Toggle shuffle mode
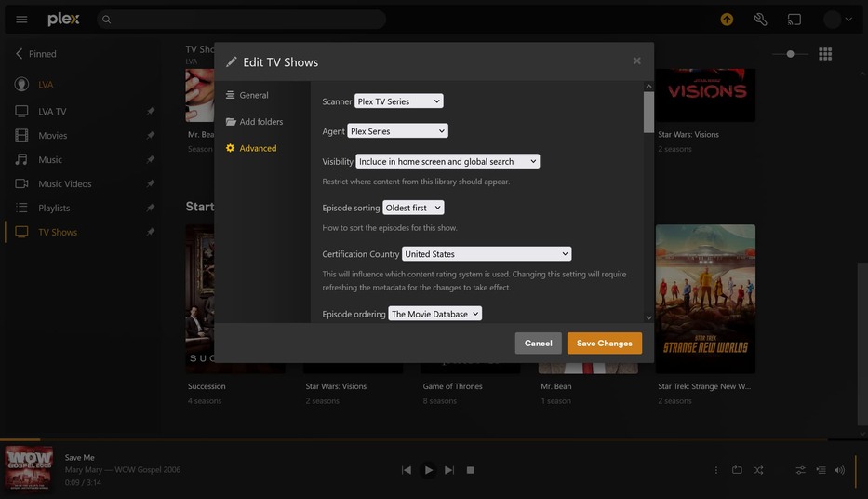868x499 pixels. [758, 470]
